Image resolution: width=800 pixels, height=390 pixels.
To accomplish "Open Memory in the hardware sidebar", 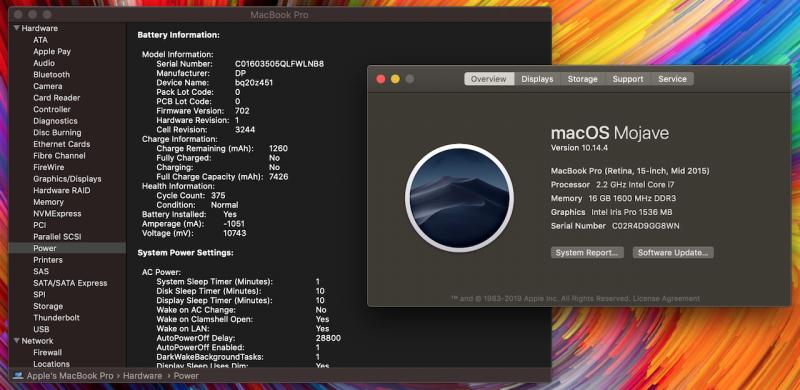I will tap(48, 202).
